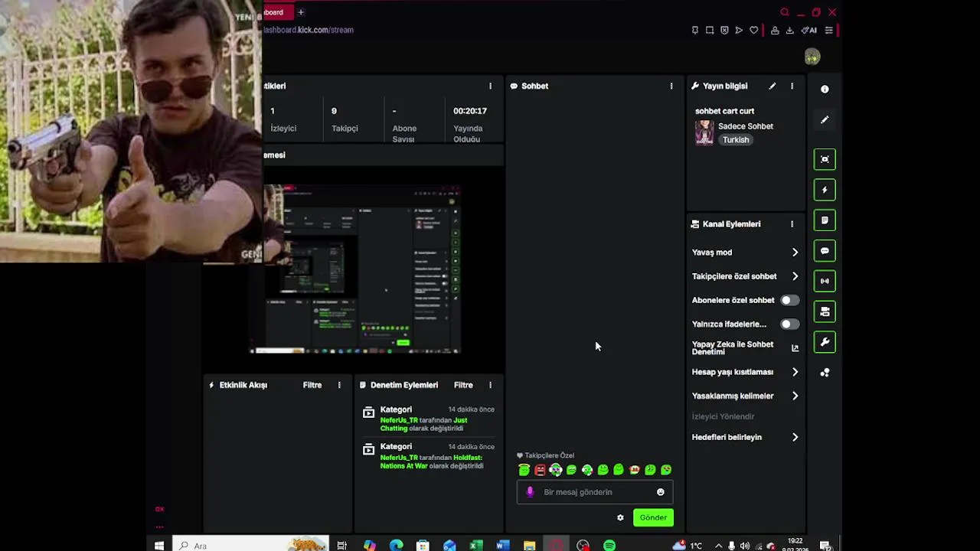
Task: Click the browser send/flow arrow icon
Action: click(x=739, y=31)
